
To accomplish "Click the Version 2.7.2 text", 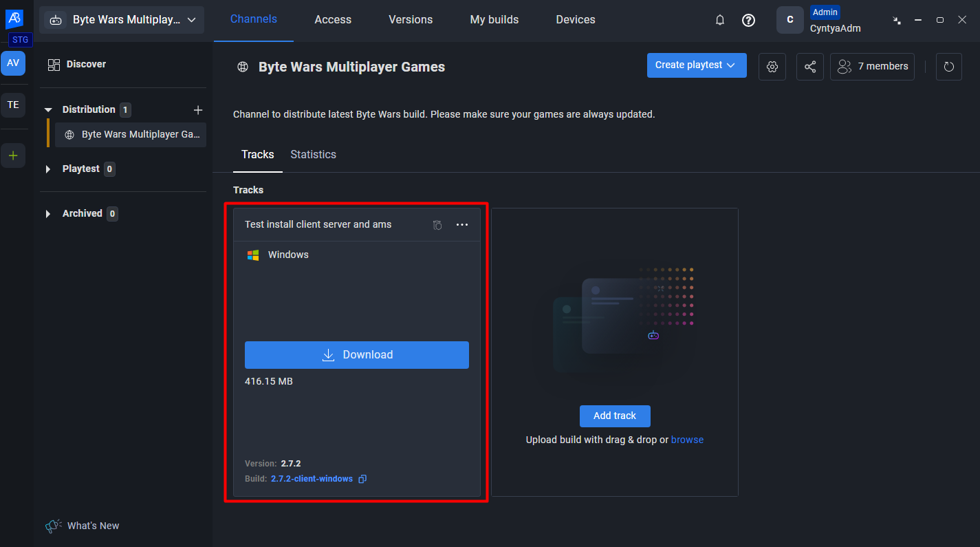I will [x=273, y=464].
